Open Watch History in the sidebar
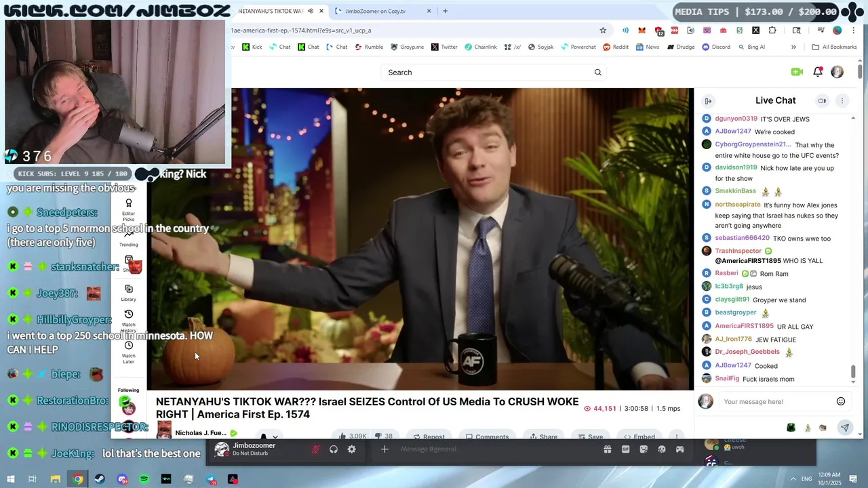This screenshot has height=488, width=868. click(128, 321)
